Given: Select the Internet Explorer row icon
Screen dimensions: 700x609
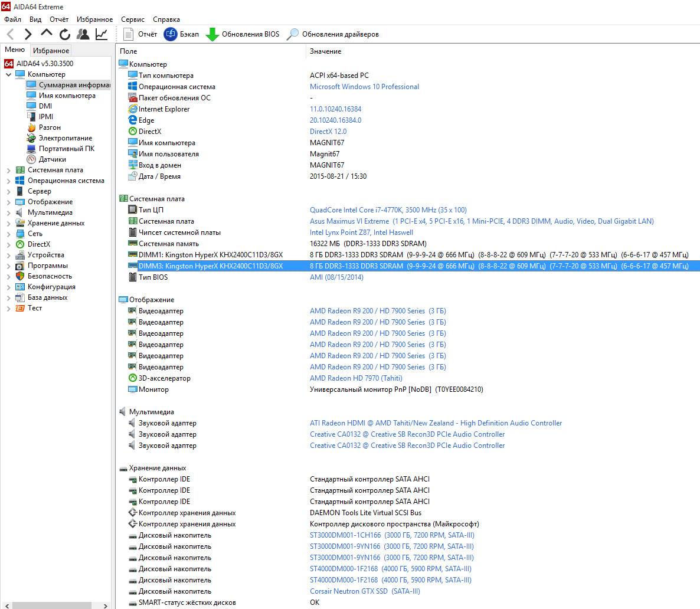Looking at the screenshot, I should 133,109.
